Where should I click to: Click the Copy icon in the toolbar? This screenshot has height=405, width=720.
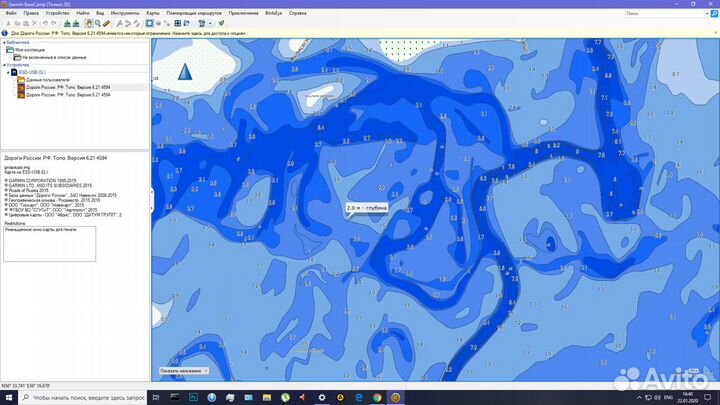tap(17, 23)
